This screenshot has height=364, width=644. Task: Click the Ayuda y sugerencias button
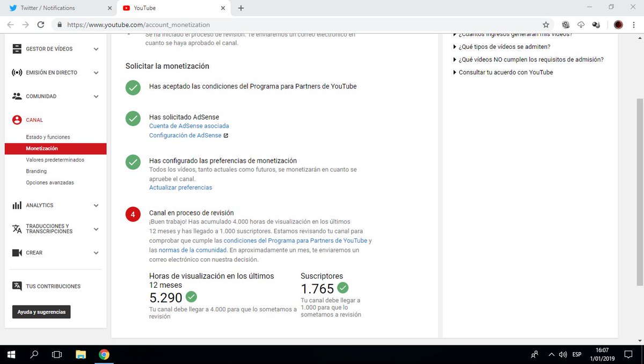41,312
